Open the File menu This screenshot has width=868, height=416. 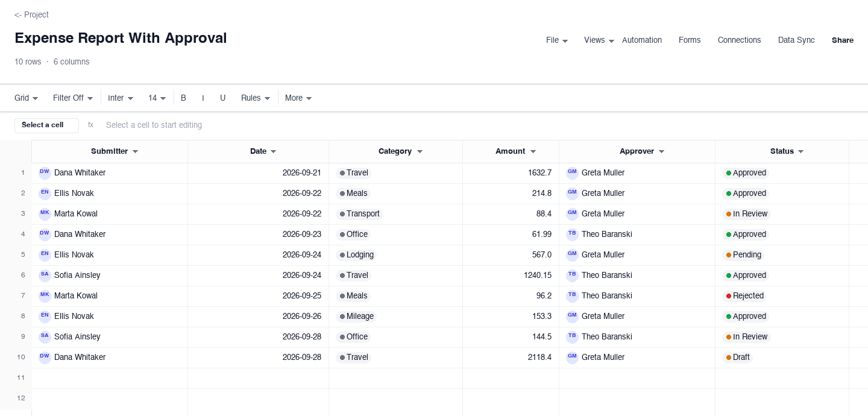point(557,40)
